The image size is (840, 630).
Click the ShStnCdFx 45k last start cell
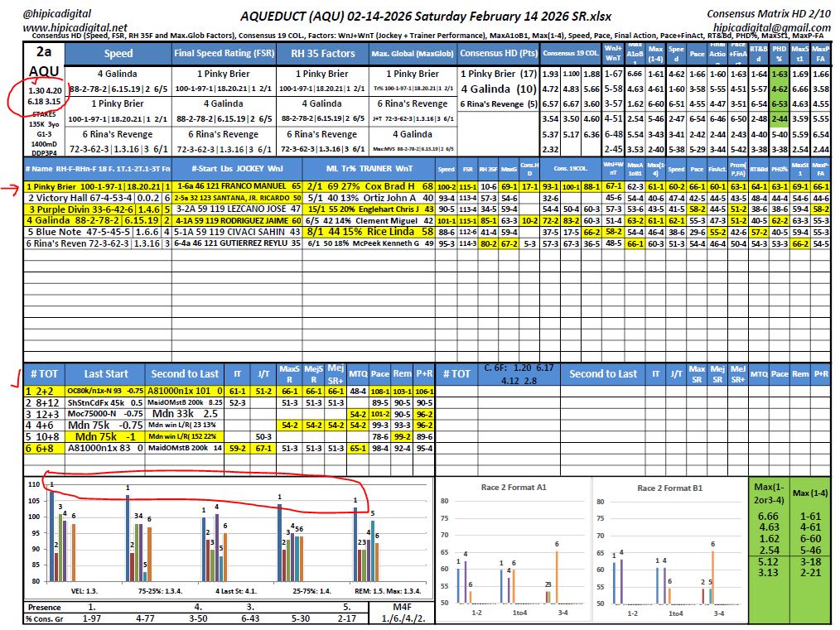105,402
